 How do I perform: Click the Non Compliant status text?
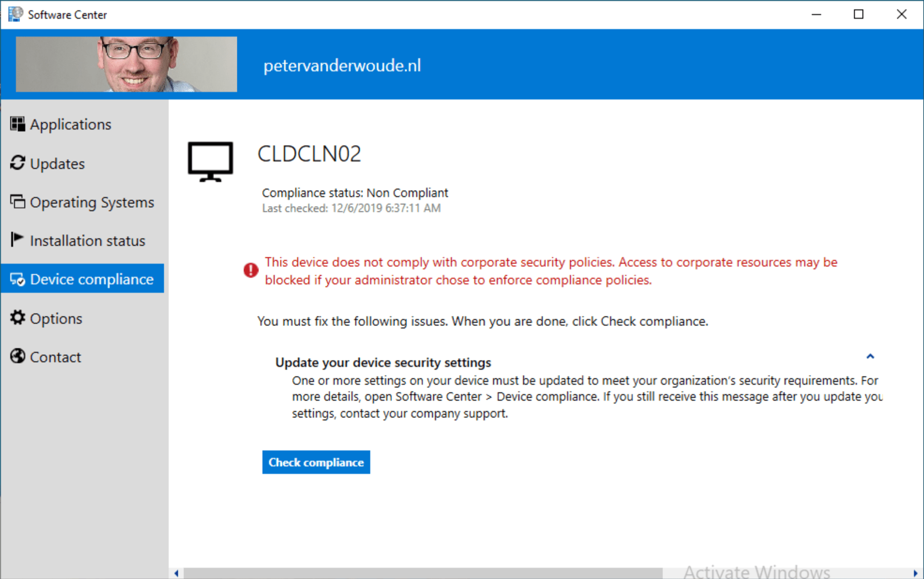(x=407, y=192)
